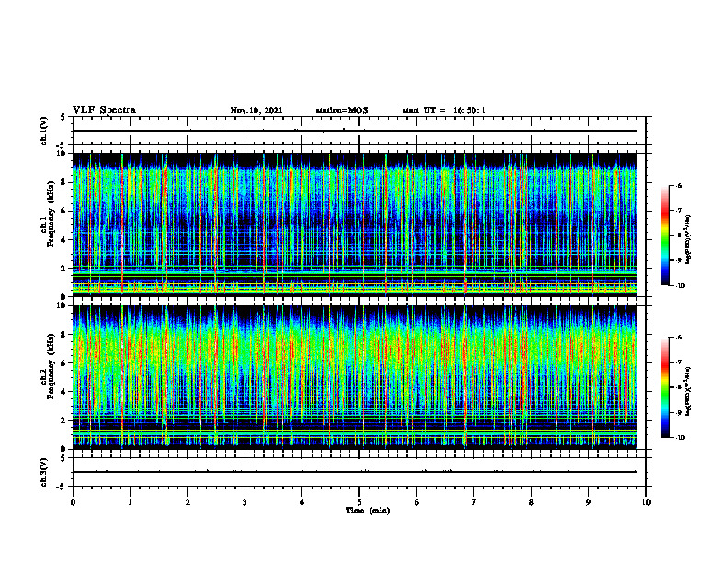Screen dimensions: 728x563
Task: Click the ch.1 colorbar "log(PSD)" label
Action: point(688,239)
